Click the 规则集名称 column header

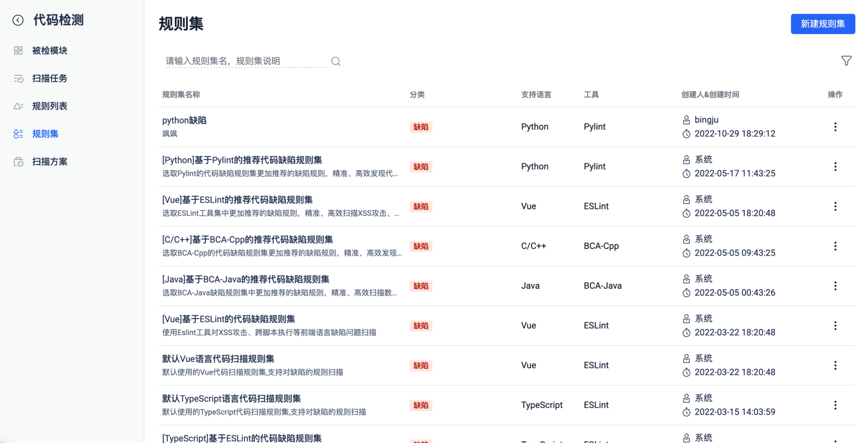pos(181,95)
